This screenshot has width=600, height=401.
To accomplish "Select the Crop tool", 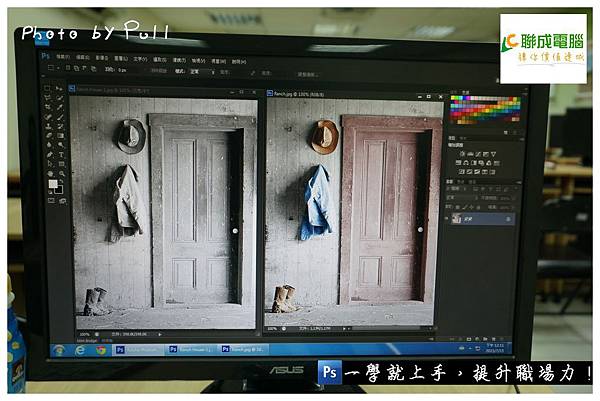I will coord(48,107).
